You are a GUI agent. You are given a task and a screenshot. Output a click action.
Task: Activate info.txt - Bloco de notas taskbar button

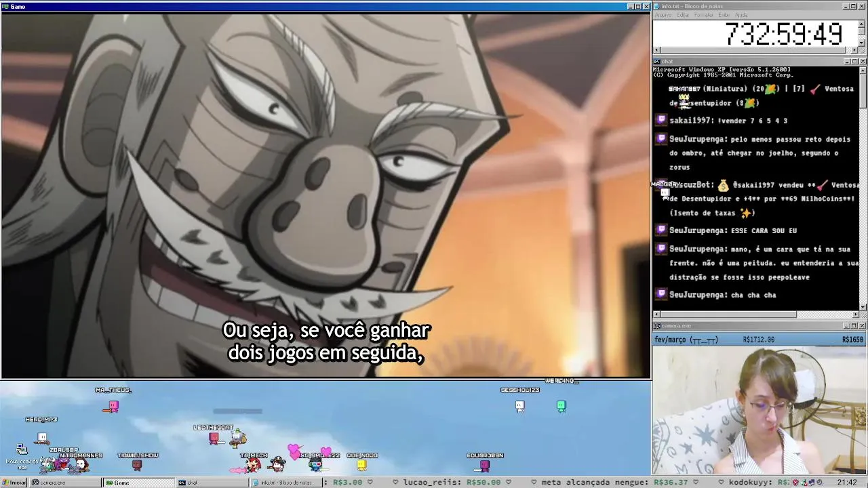[286, 483]
